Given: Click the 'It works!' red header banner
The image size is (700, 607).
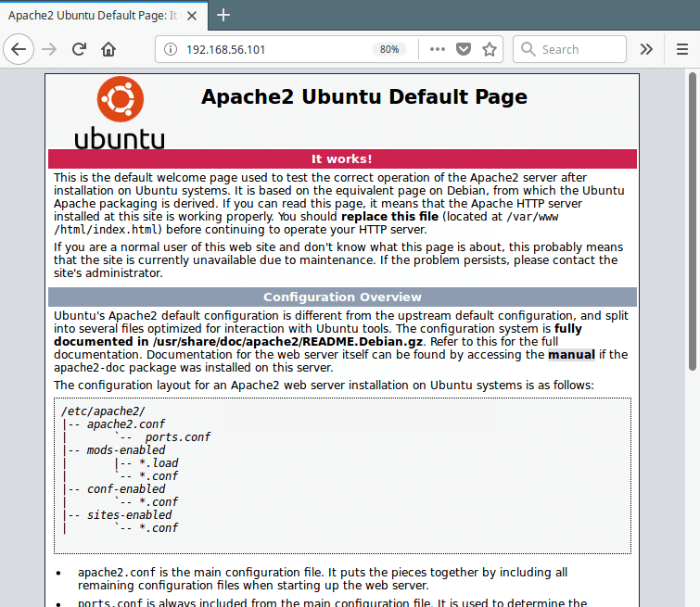Looking at the screenshot, I should [342, 158].
